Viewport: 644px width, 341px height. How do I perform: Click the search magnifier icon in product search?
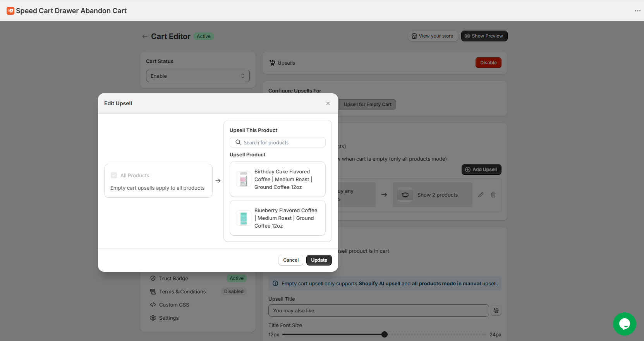click(x=238, y=142)
